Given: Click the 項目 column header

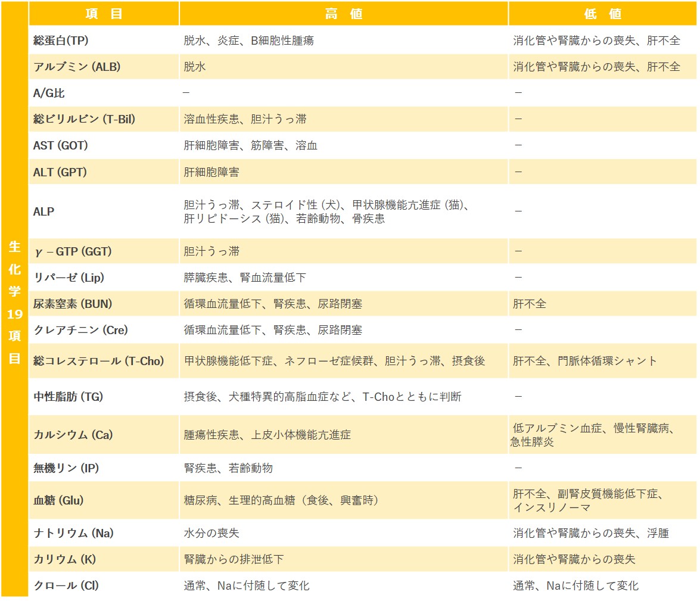Looking at the screenshot, I should [x=104, y=14].
